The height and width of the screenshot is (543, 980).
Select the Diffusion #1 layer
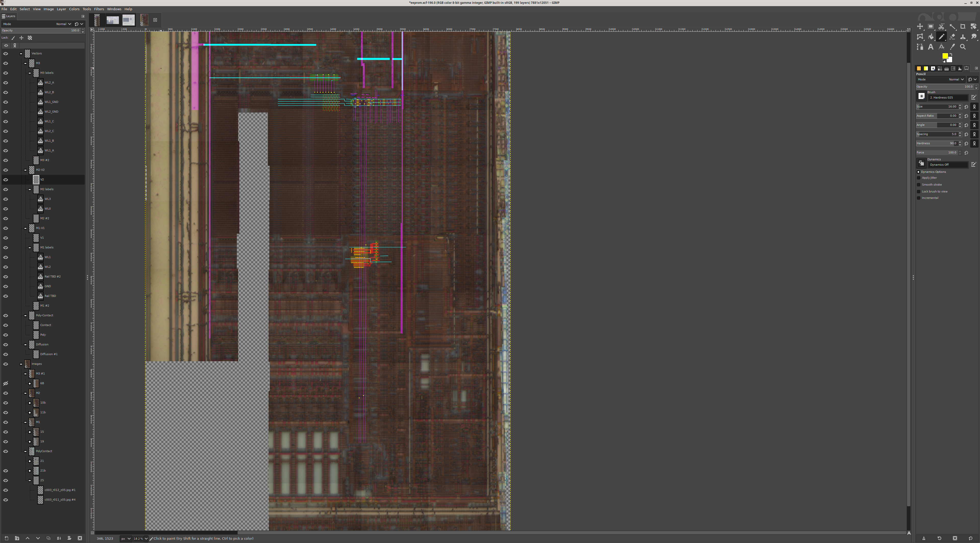click(49, 354)
